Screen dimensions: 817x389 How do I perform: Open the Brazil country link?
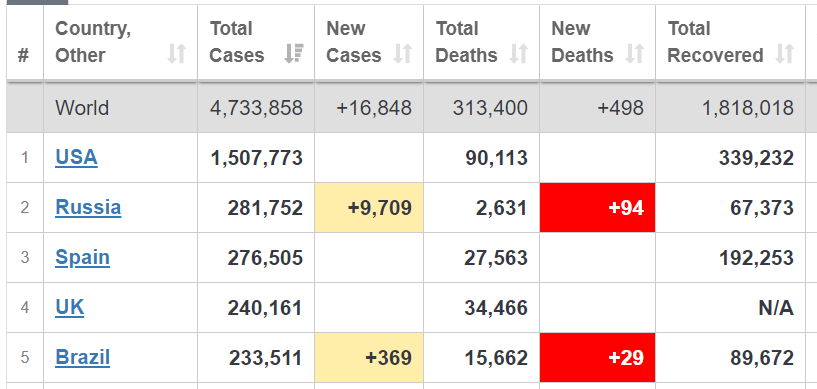click(82, 358)
